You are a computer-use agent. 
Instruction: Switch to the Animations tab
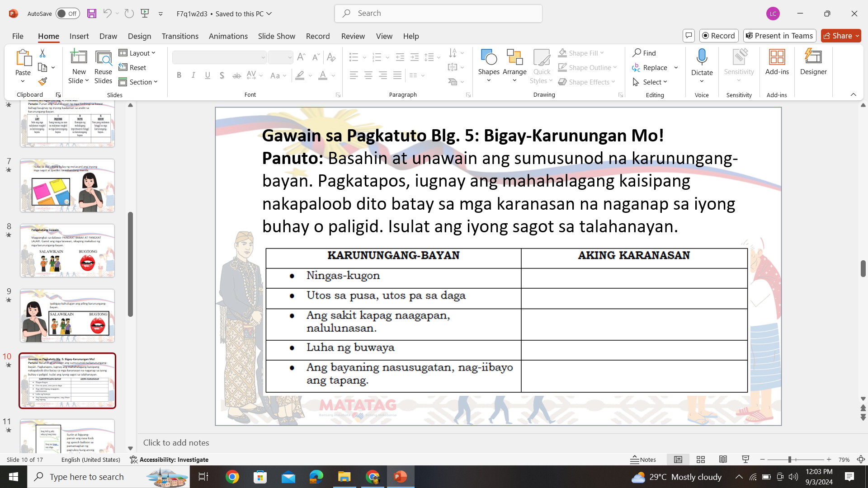(228, 36)
